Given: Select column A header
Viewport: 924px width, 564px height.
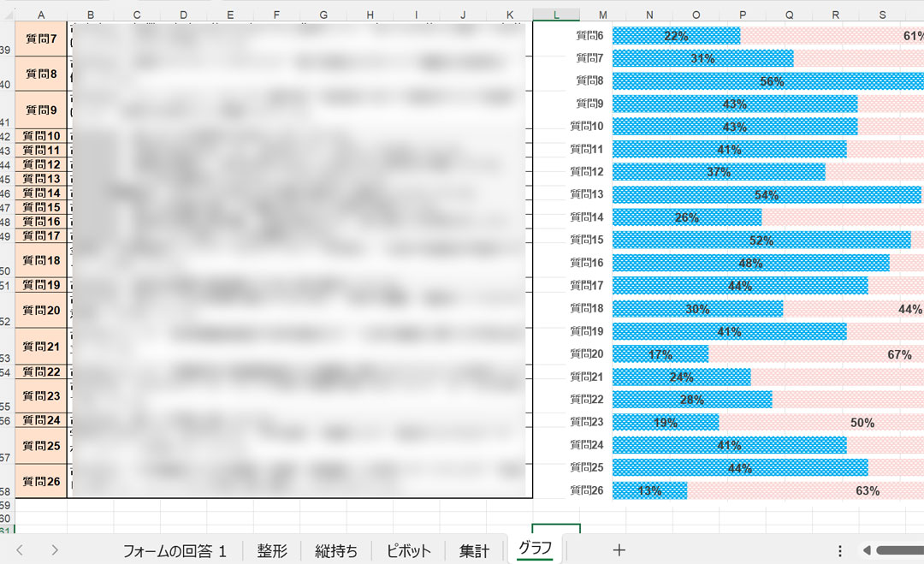Looking at the screenshot, I should click(41, 15).
